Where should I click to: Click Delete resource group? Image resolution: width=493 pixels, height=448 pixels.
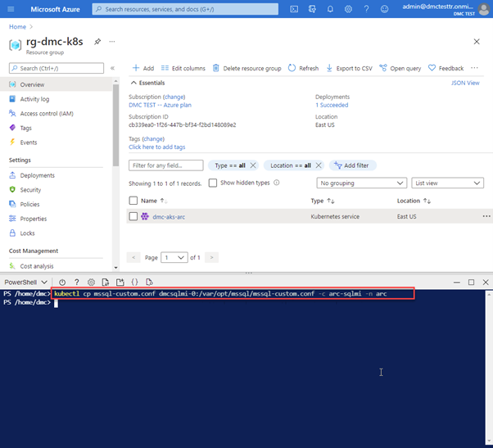pyautogui.click(x=247, y=68)
